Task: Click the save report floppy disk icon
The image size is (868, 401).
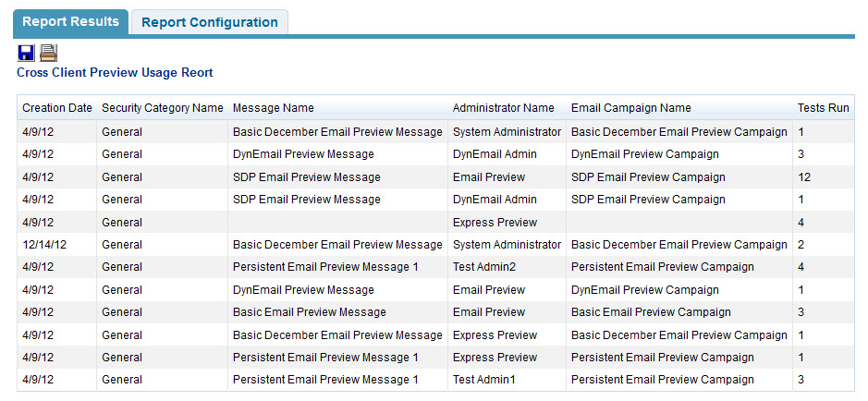Action: (x=26, y=53)
